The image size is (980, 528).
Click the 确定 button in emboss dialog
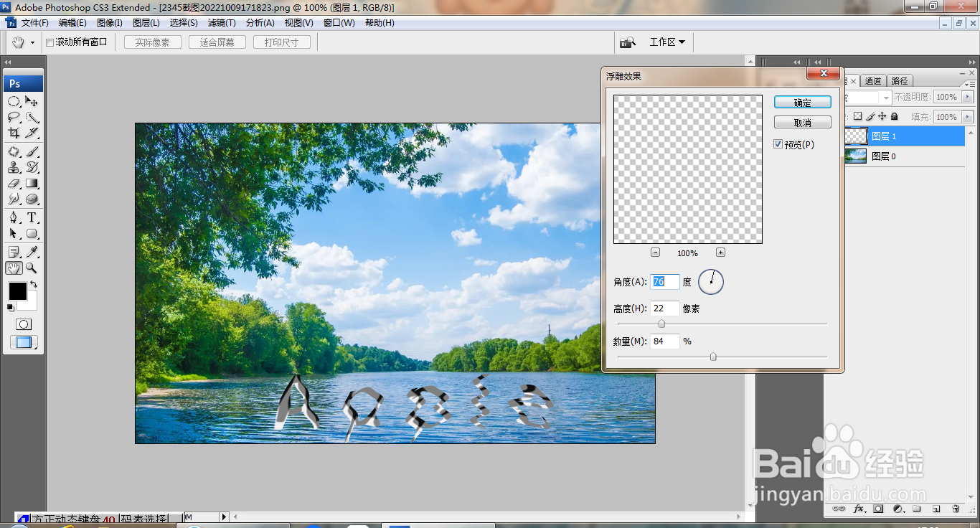(803, 103)
